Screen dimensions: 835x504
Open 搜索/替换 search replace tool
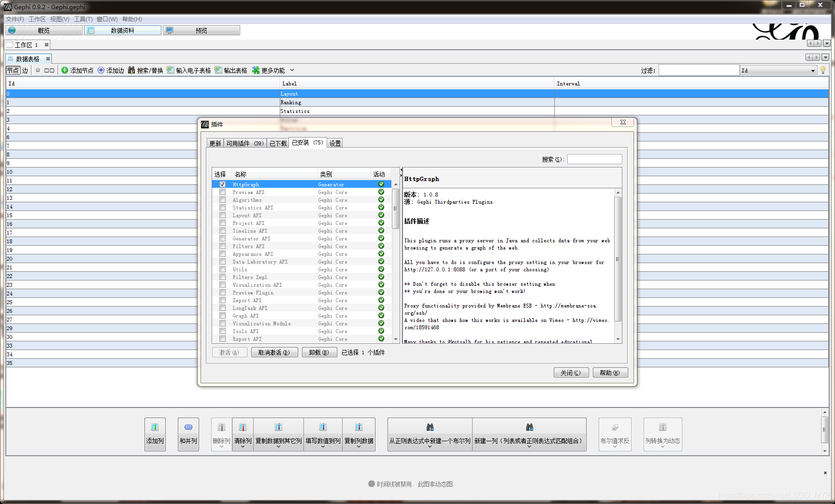(145, 70)
